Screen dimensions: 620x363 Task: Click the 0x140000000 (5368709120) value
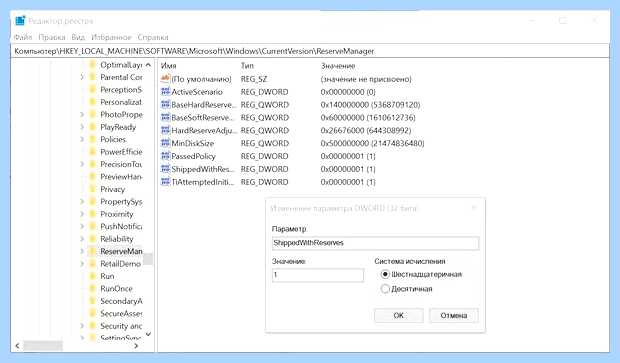tap(370, 105)
